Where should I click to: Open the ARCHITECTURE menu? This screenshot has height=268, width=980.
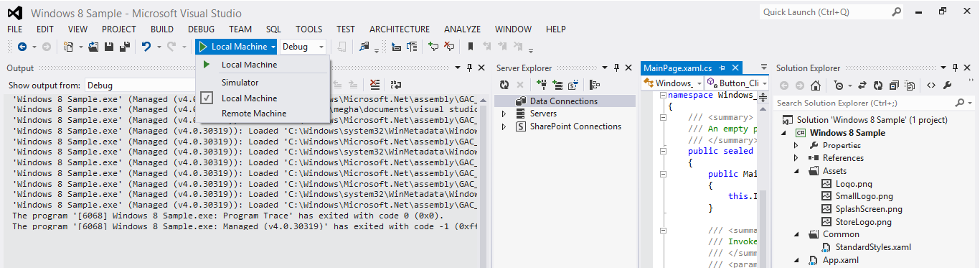(400, 29)
